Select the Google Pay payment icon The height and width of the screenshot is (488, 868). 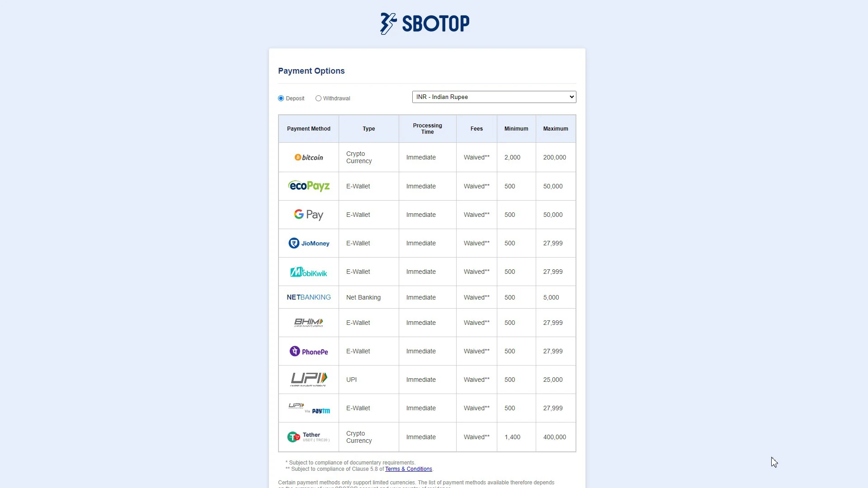[309, 215]
